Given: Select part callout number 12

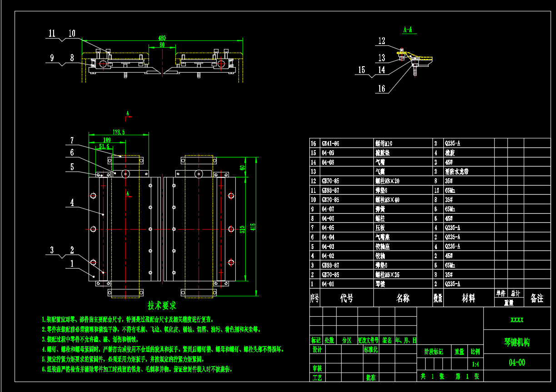Looking at the screenshot, I should coord(382,41).
